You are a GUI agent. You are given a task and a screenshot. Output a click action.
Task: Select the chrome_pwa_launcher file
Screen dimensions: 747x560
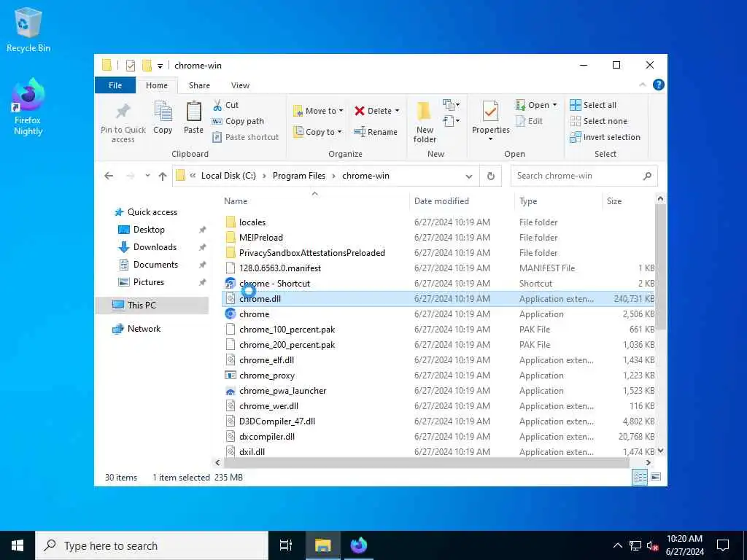point(282,391)
